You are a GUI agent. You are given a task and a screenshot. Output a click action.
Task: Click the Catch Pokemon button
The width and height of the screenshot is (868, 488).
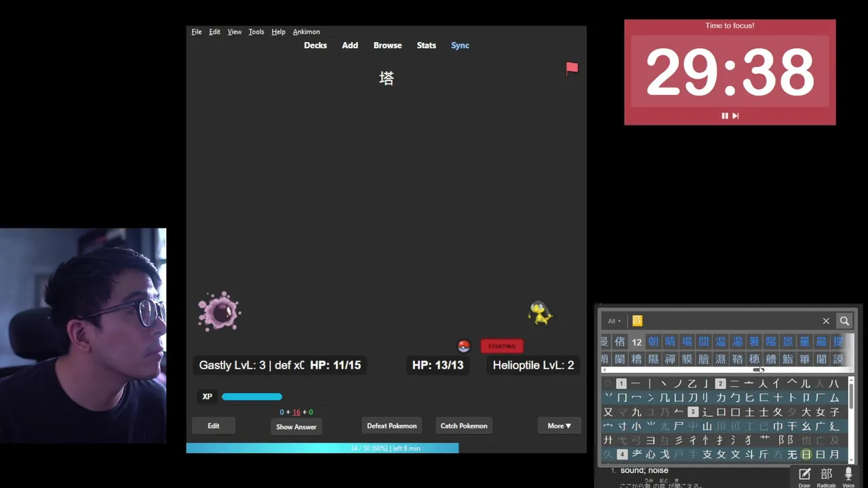[464, 426]
